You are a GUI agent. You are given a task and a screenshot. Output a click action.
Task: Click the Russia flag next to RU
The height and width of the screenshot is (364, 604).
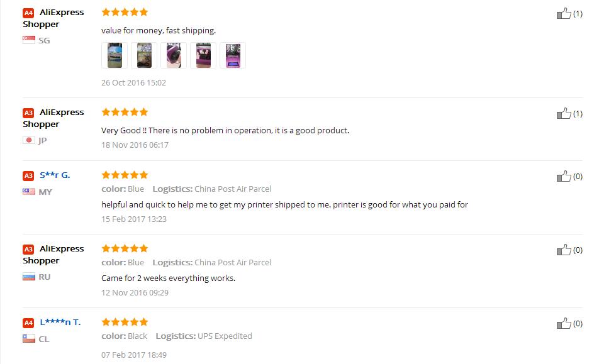(x=29, y=277)
